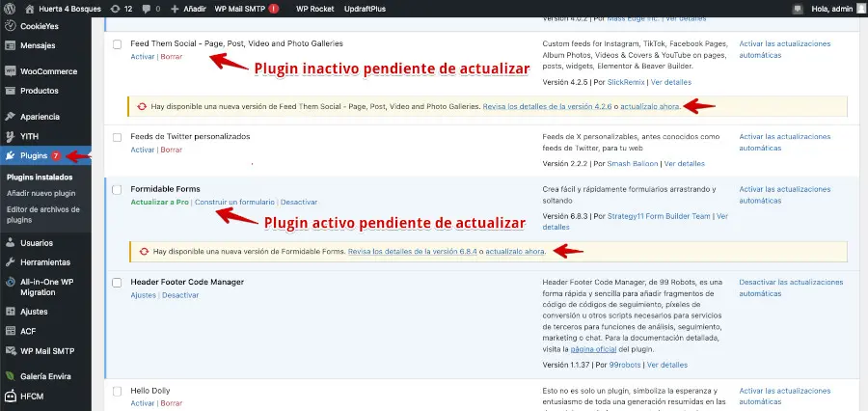Viewport: 868px width, 411px height.
Task: Click the Apariencia brush icon
Action: tap(10, 117)
